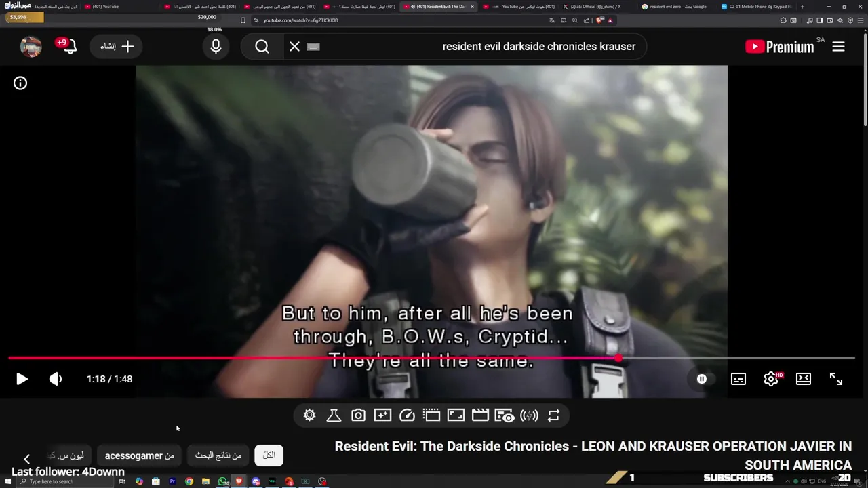
Task: Switch to theater mode view
Action: click(804, 379)
